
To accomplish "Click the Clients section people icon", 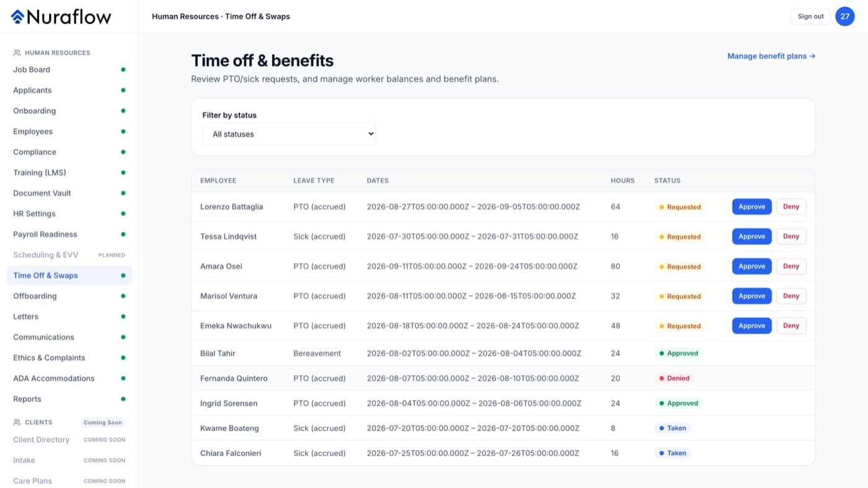I will tap(17, 422).
